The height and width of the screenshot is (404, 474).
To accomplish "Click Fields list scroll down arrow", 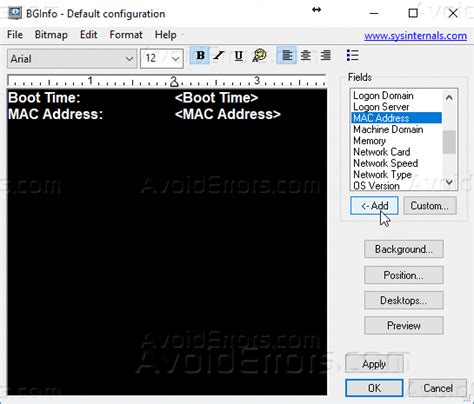I will 449,182.
